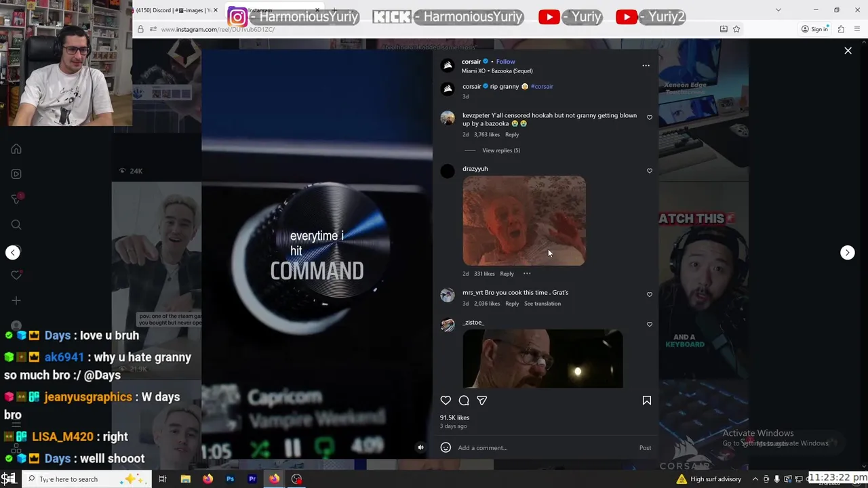This screenshot has width=868, height=488.
Task: Reply to drazyyuh's comment
Action: 507,274
